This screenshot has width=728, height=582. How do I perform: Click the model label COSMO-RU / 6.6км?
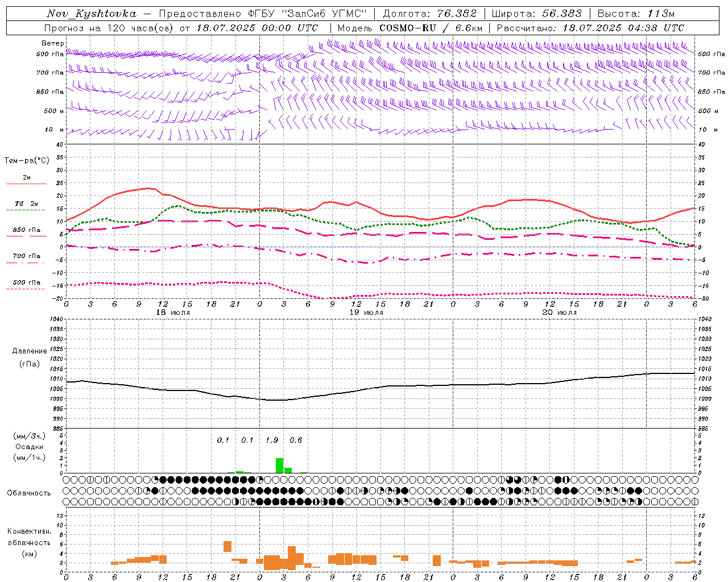431,28
